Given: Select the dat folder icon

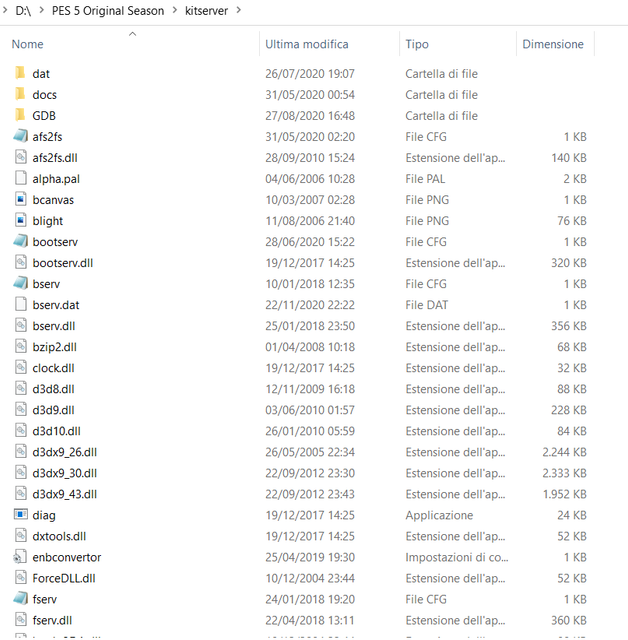Looking at the screenshot, I should pos(21,74).
